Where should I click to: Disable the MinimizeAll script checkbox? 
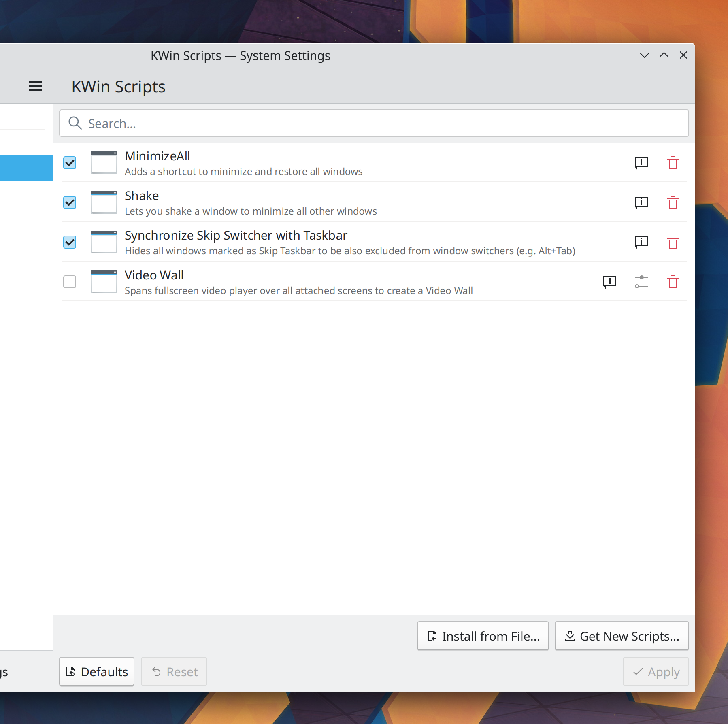70,163
